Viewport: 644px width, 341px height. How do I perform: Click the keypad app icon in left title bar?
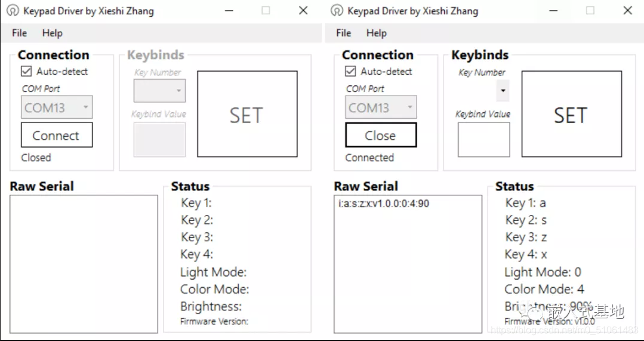tap(13, 11)
